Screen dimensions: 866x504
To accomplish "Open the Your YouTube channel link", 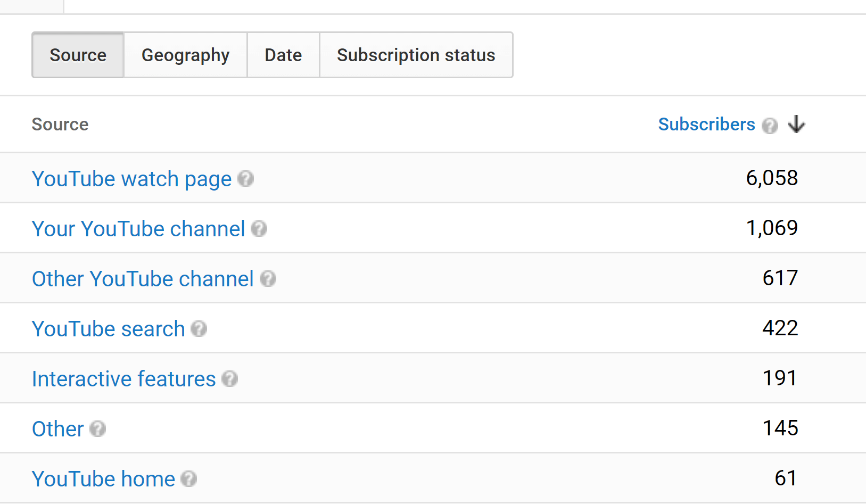I will pos(138,229).
